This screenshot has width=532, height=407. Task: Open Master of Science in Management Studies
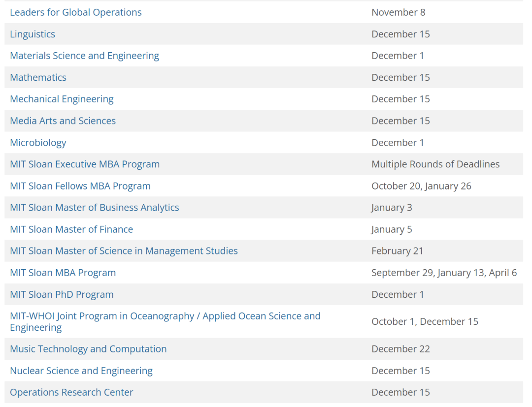tap(124, 251)
